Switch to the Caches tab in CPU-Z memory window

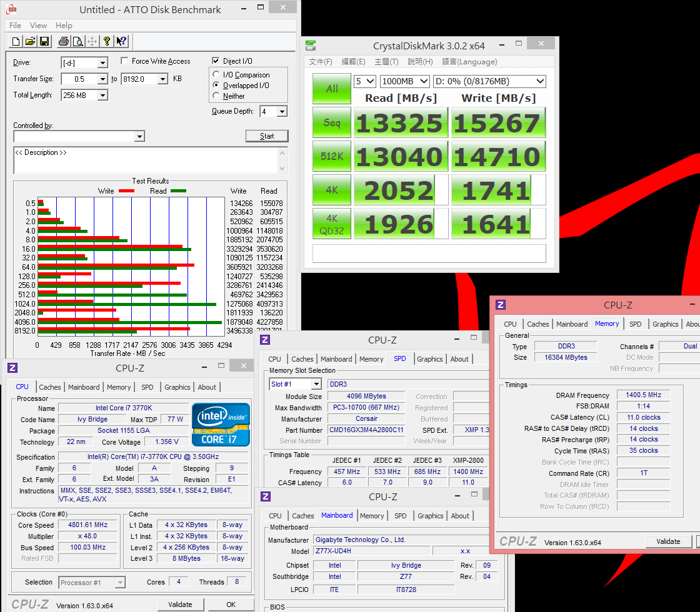click(537, 324)
